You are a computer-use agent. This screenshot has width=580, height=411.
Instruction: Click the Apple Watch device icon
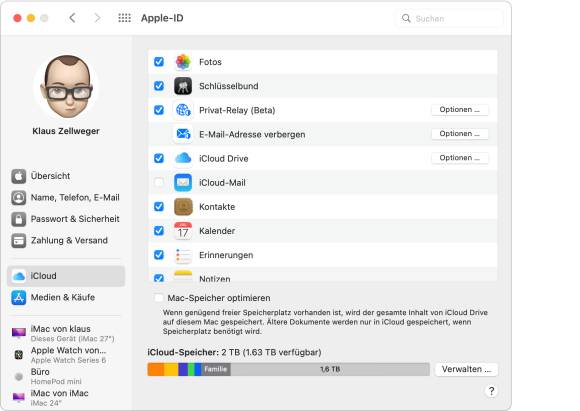tap(18, 355)
